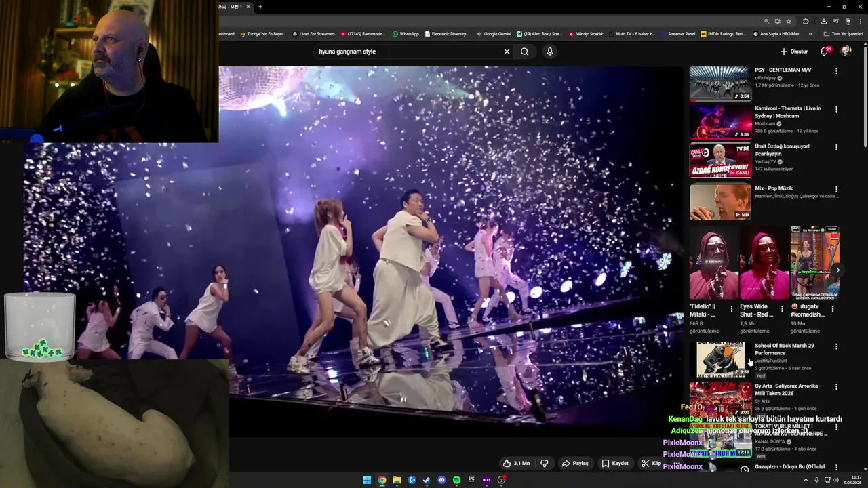868x488 pixels.
Task: Open options for Ümit Özdağ konuşuyor video
Action: click(x=836, y=147)
